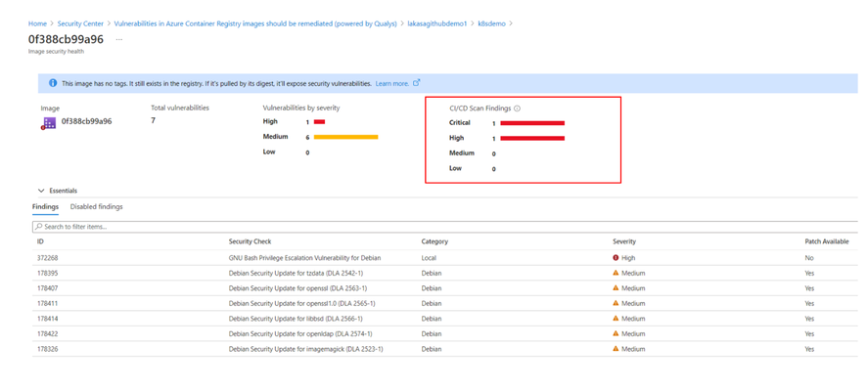Viewport: 868px width, 391px height.
Task: Click the High red bar under Vulnerabilities by severity
Action: point(319,121)
